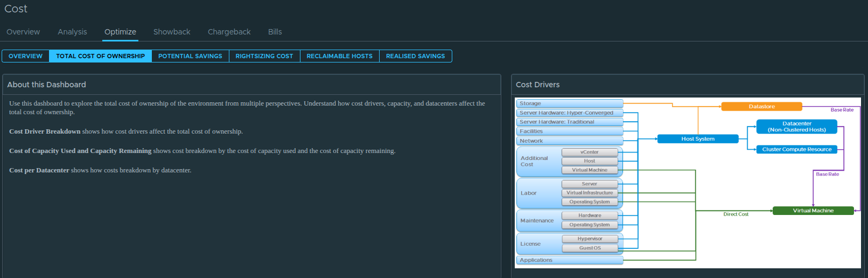Viewport: 868px width, 278px height.
Task: Click the vCenter item under Additional Cost
Action: click(x=590, y=152)
